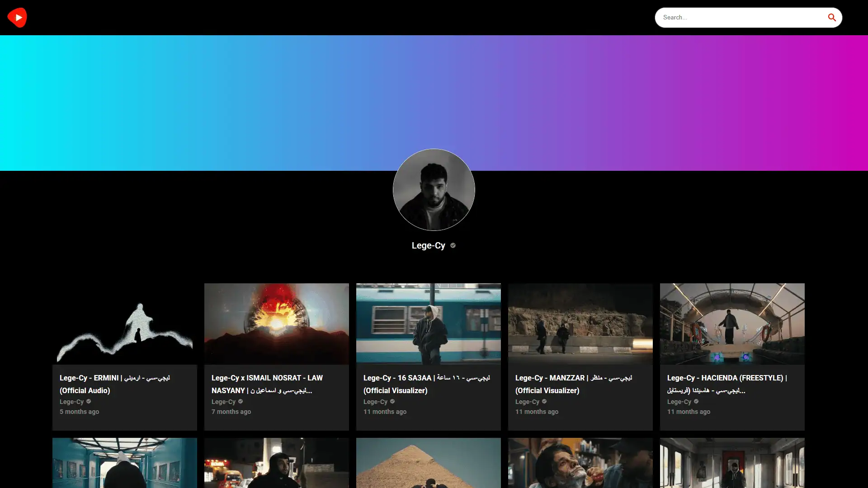The width and height of the screenshot is (868, 488).
Task: Click verified badge on ERMINI card
Action: coord(89,401)
